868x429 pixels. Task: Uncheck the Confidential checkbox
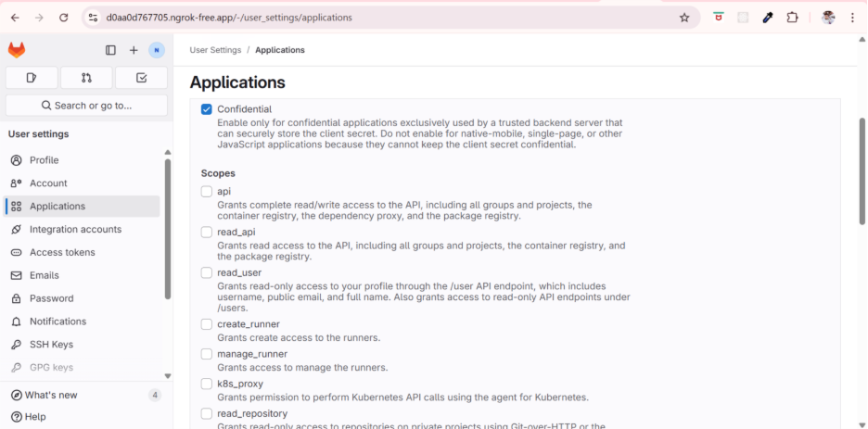(x=207, y=109)
